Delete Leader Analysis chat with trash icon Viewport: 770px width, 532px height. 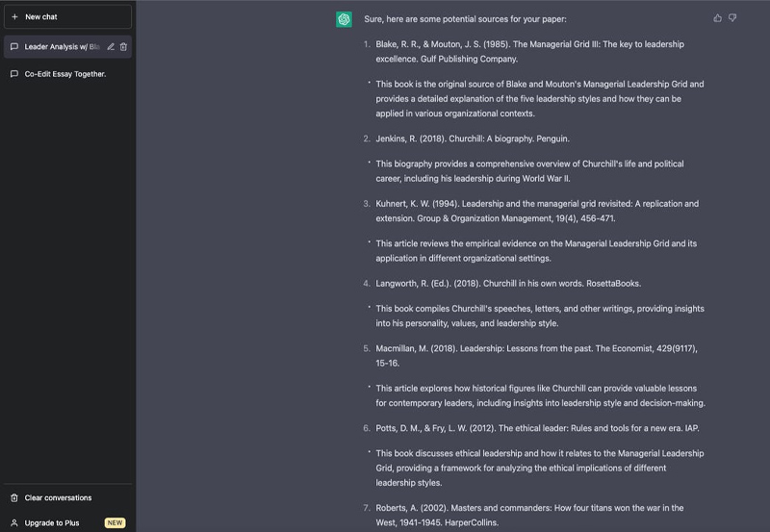pos(123,46)
